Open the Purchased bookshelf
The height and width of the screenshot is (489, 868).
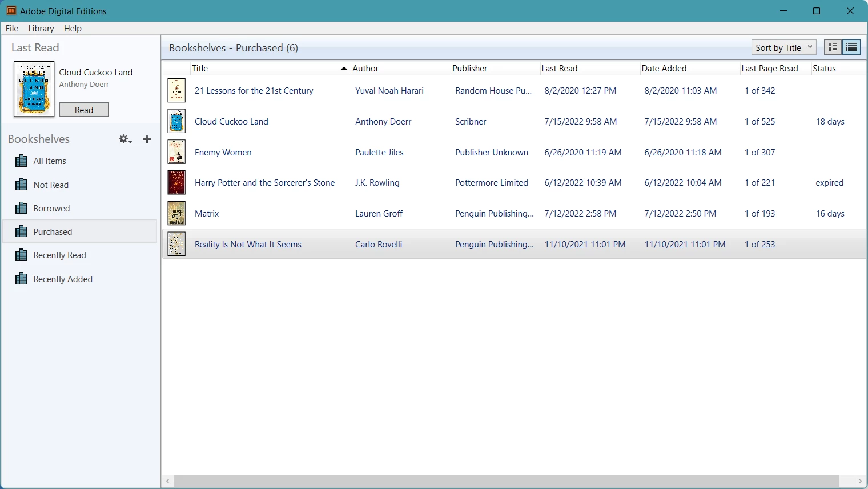80,231
